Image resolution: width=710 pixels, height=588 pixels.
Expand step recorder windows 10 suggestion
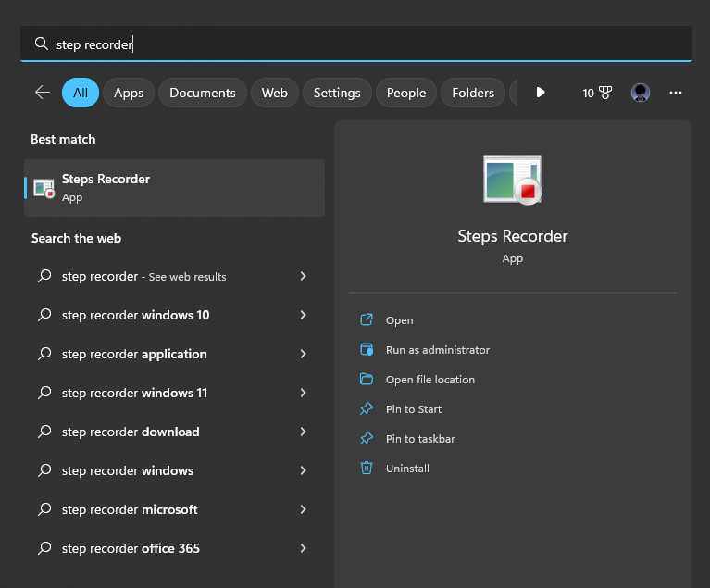[x=303, y=315]
